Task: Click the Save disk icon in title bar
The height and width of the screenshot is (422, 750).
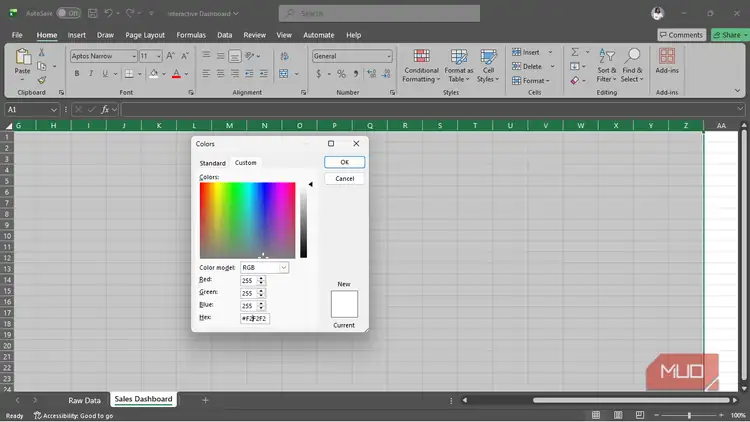Action: [x=93, y=13]
